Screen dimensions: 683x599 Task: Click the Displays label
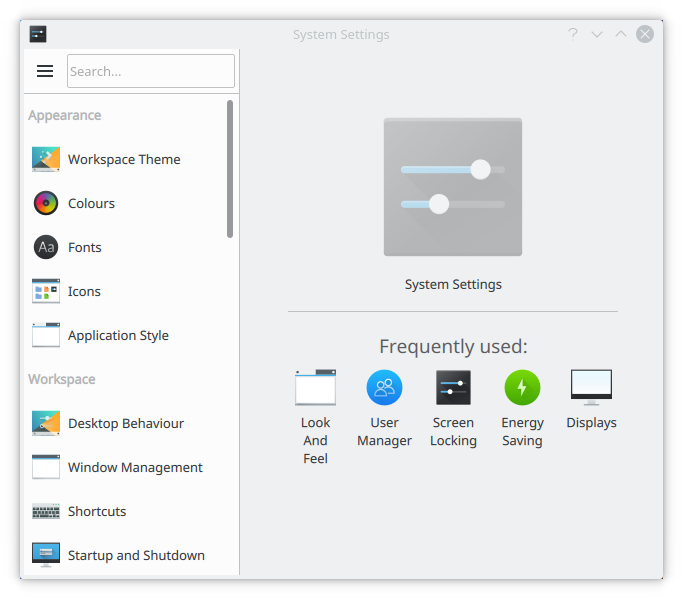point(591,423)
